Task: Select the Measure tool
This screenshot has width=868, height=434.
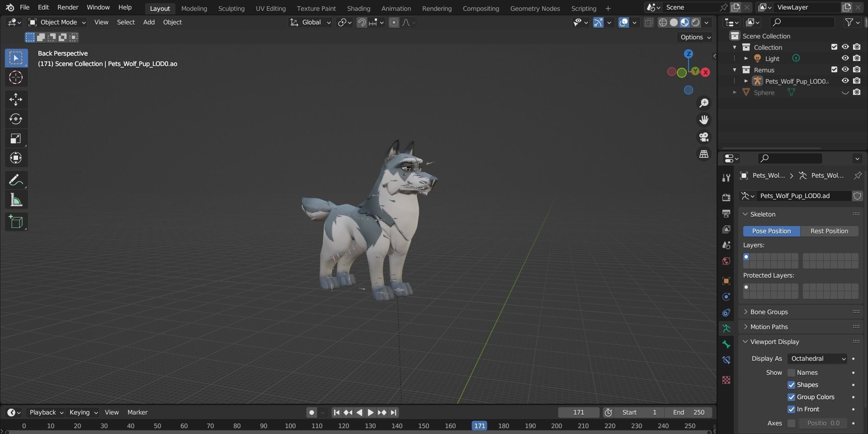Action: (x=16, y=200)
